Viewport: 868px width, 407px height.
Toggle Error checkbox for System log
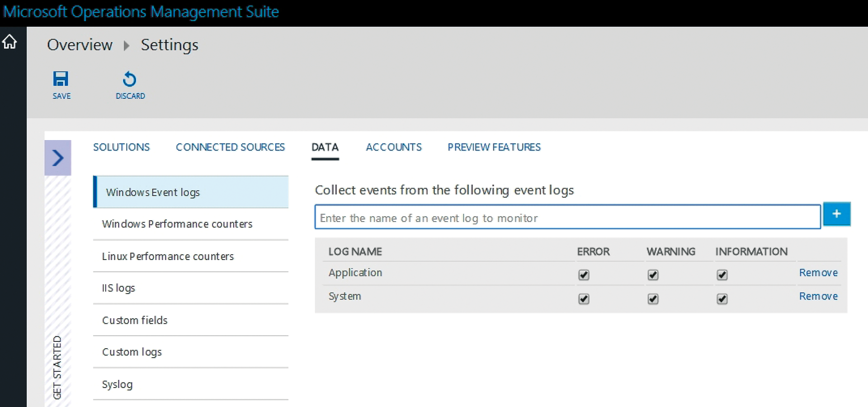coord(584,298)
